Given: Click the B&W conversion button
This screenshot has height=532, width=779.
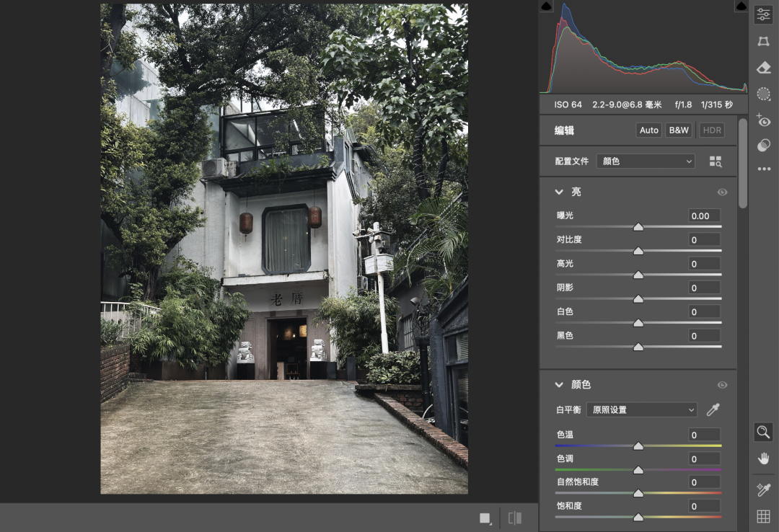Looking at the screenshot, I should click(x=679, y=130).
